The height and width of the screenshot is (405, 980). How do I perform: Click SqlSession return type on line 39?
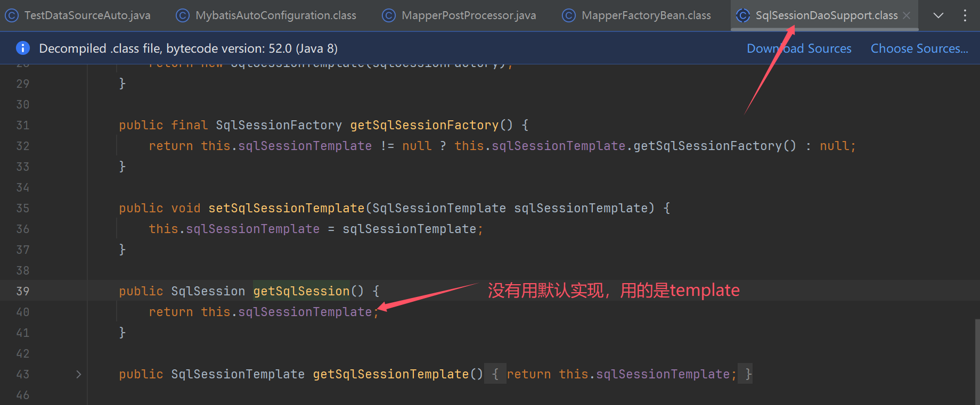click(208, 291)
